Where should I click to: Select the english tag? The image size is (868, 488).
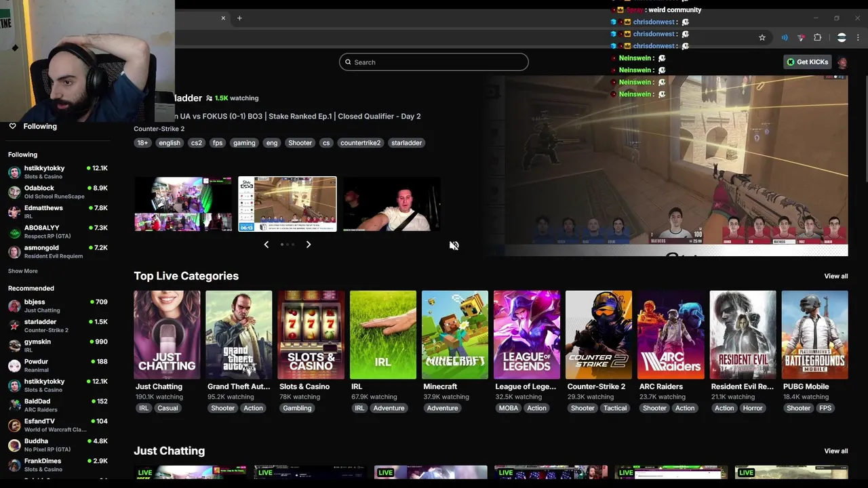[170, 143]
